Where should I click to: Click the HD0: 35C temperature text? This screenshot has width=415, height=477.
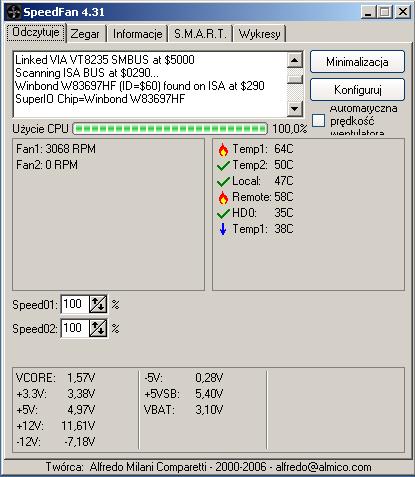tap(263, 213)
